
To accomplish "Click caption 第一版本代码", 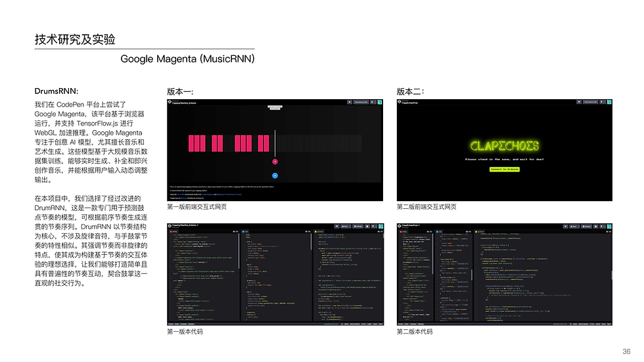I will [x=185, y=332].
